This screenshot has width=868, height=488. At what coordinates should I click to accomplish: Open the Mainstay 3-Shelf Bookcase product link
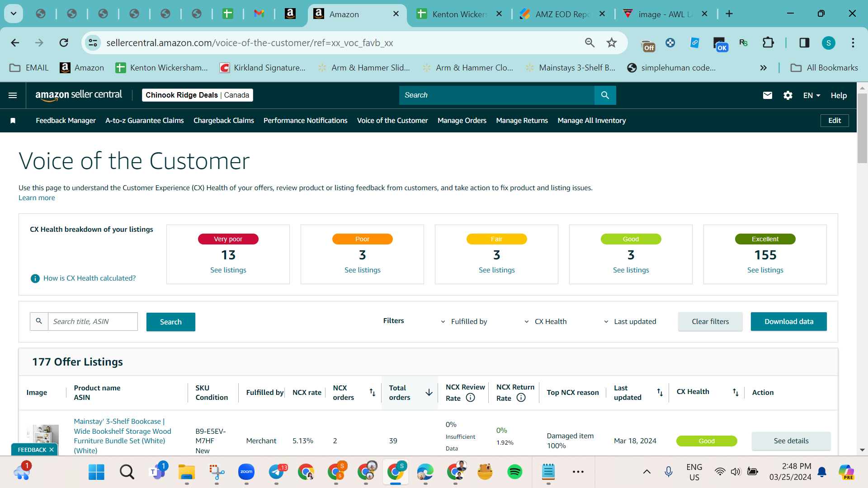coord(123,436)
